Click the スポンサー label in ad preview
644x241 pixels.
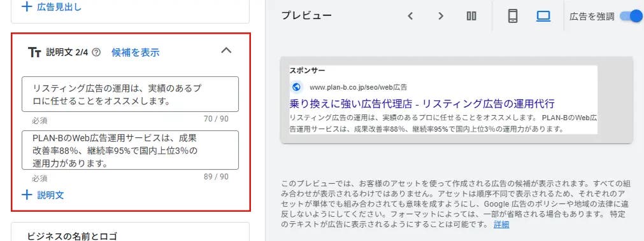point(307,71)
